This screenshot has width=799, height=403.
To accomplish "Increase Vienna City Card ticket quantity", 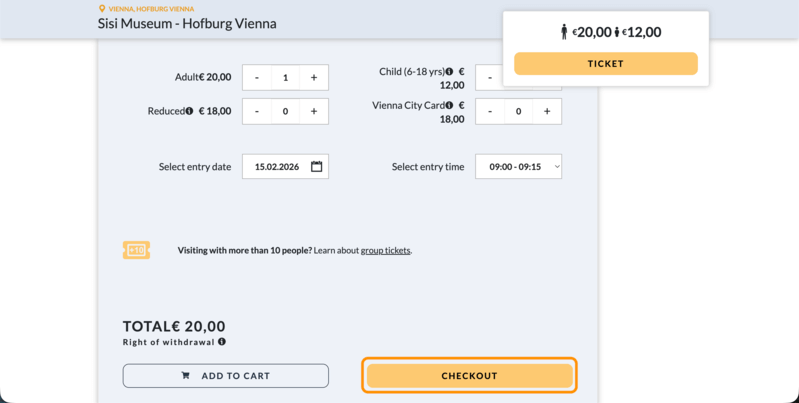I will (x=547, y=111).
